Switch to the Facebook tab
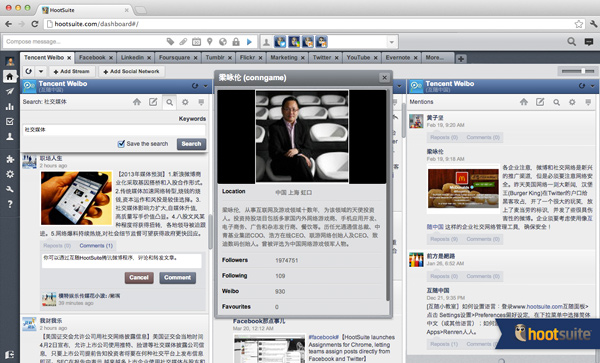The height and width of the screenshot is (363, 600). pos(92,57)
